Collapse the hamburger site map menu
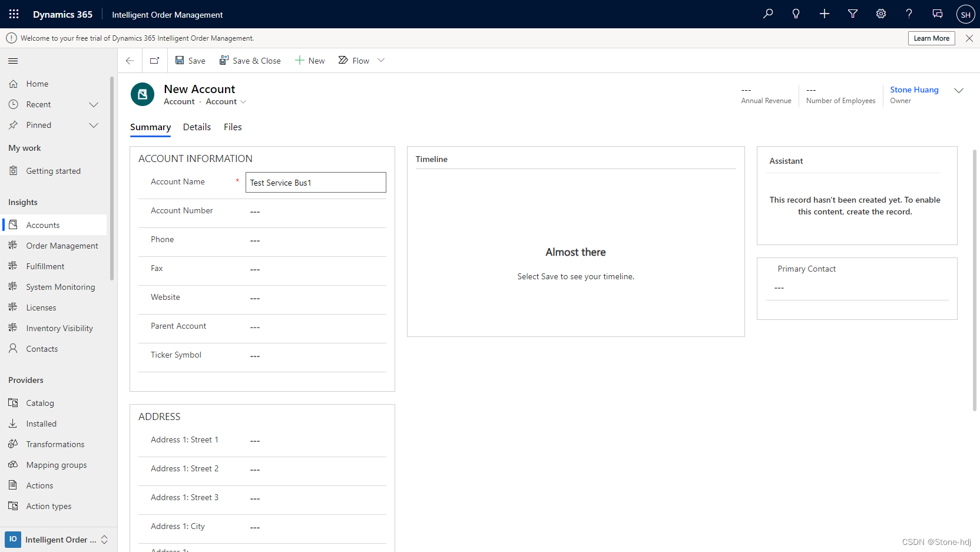 click(13, 61)
